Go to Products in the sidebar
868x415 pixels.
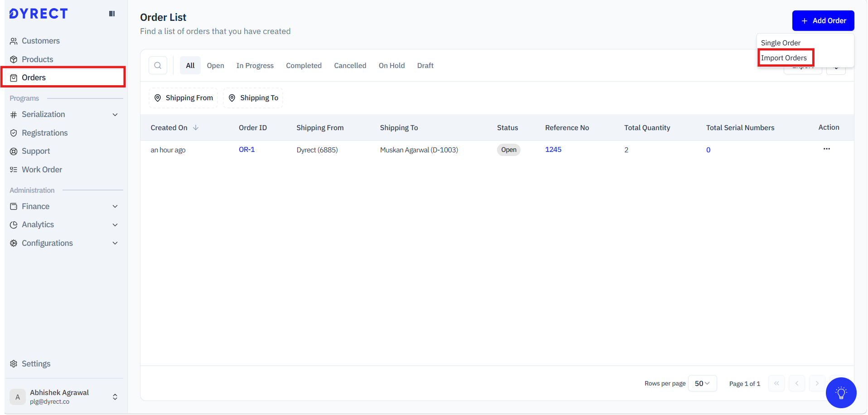(37, 59)
